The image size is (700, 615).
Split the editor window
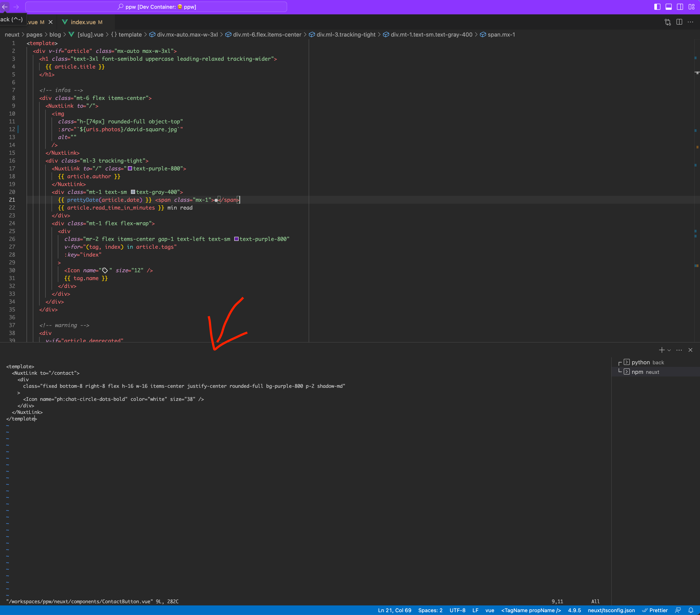click(680, 22)
